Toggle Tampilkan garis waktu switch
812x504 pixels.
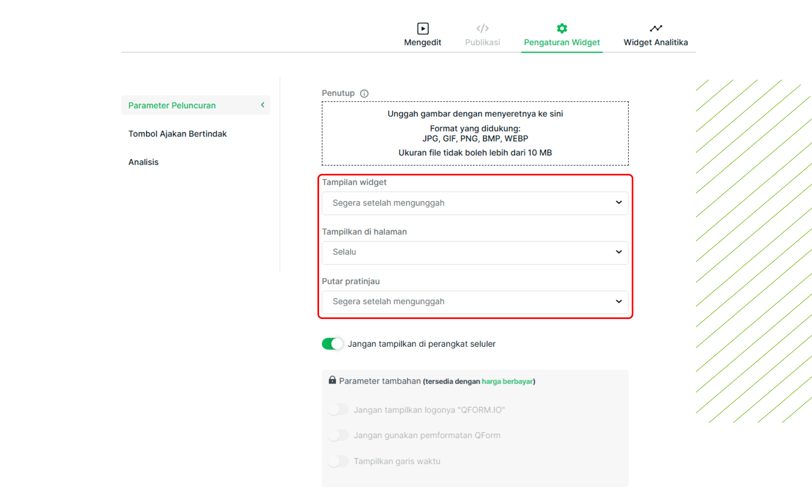tap(338, 461)
